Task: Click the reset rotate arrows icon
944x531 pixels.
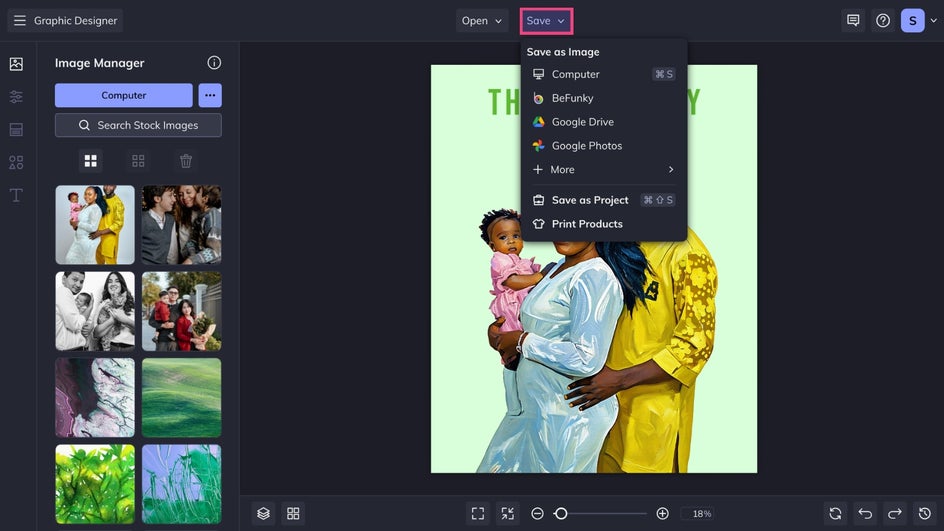Action: 835,514
